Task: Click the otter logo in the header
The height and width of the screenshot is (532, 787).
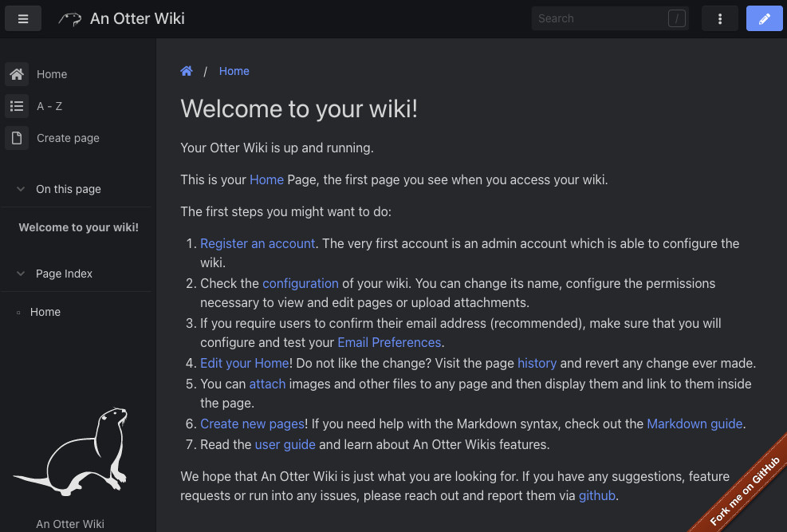Action: tap(70, 18)
